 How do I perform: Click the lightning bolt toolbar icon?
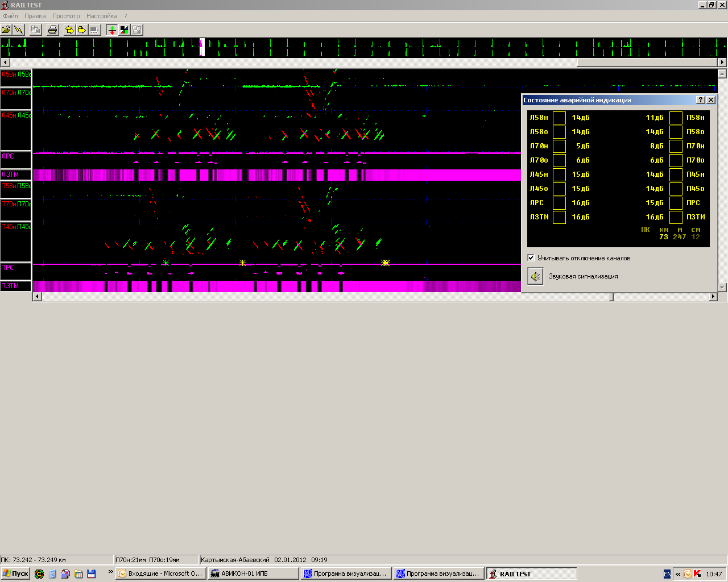pyautogui.click(x=19, y=30)
